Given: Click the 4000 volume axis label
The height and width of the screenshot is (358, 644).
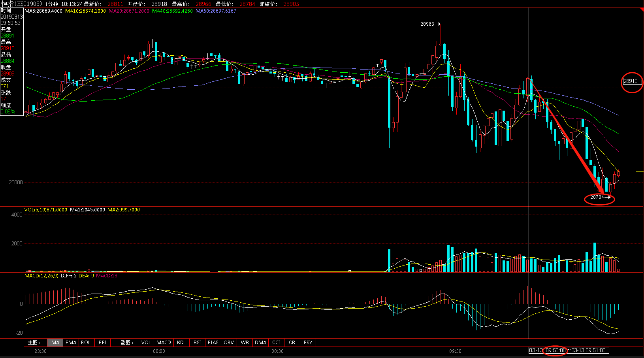Looking at the screenshot, I should point(17,215).
